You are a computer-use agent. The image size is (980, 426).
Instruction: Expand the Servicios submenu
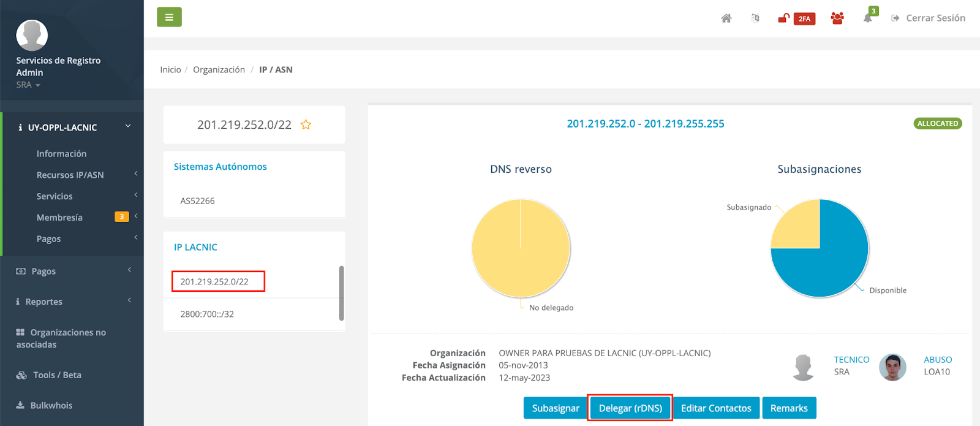[x=55, y=196]
